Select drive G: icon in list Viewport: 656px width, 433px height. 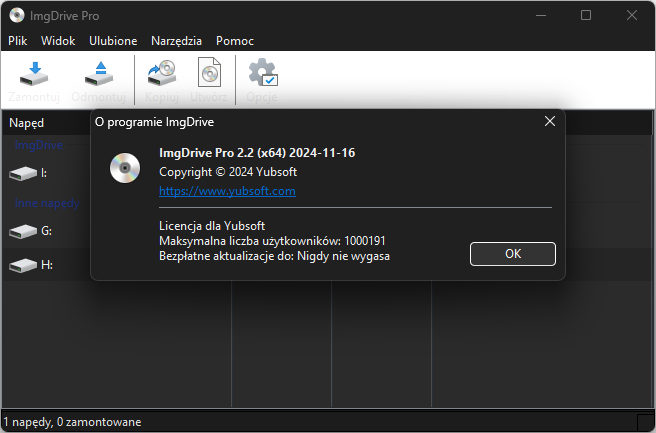(x=23, y=231)
